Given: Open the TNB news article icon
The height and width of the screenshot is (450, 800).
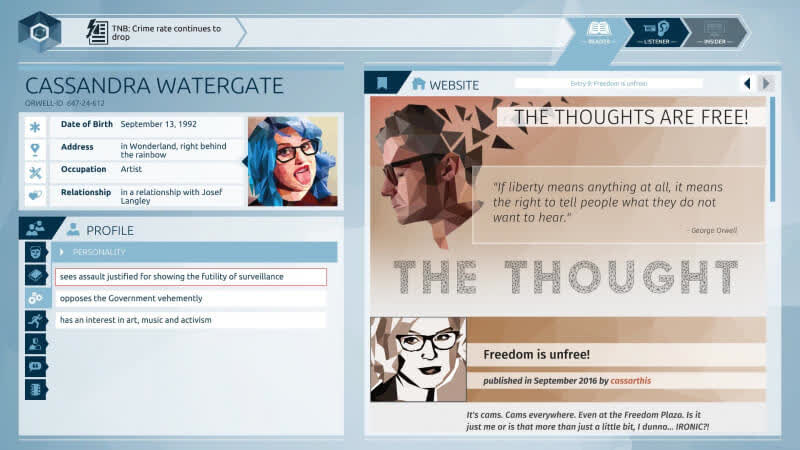Looking at the screenshot, I should (97, 33).
